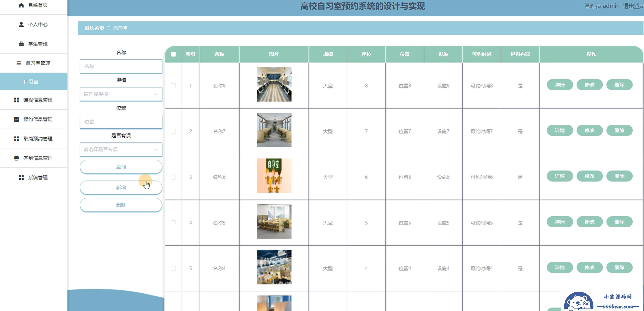This screenshot has height=311, width=644.
Task: Expand 取消预约管理 menu
Action: [x=33, y=139]
